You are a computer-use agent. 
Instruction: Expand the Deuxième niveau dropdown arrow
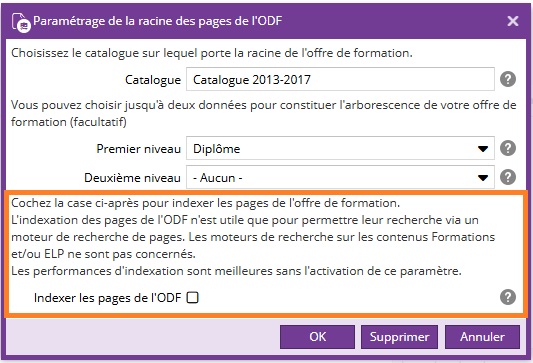pyautogui.click(x=483, y=177)
